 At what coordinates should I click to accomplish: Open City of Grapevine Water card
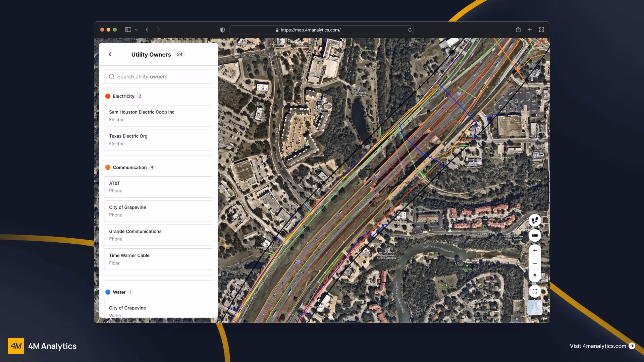158,310
